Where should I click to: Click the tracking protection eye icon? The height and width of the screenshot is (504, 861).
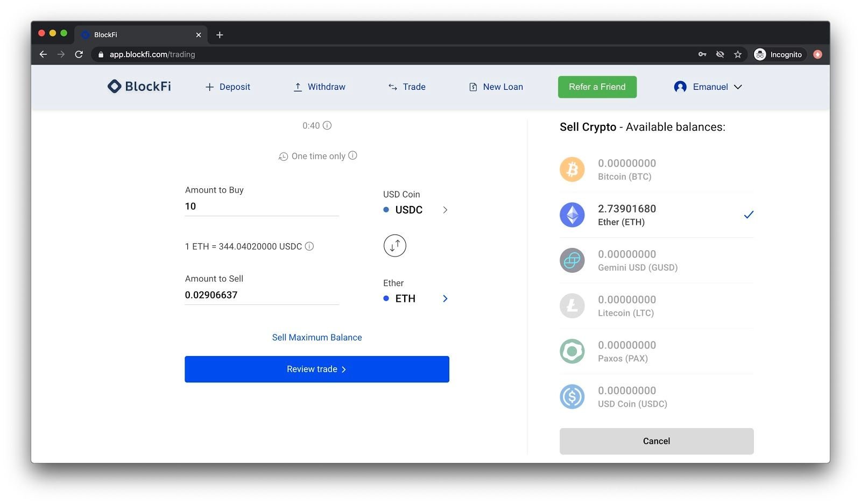coord(720,54)
